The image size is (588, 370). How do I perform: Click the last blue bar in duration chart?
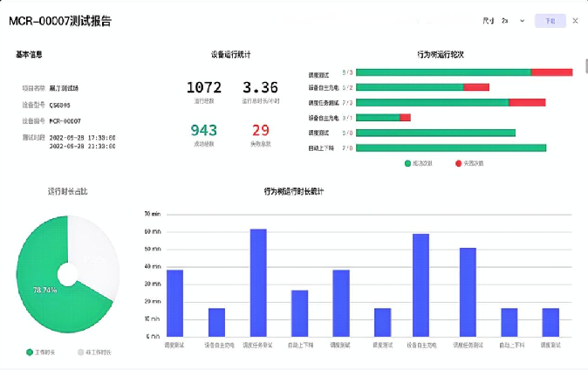pos(550,322)
